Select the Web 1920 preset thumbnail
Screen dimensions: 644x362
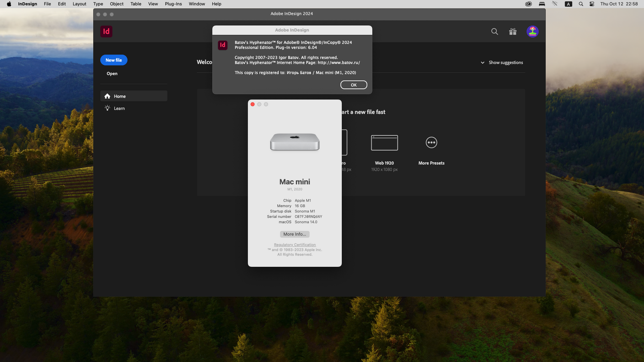[384, 143]
